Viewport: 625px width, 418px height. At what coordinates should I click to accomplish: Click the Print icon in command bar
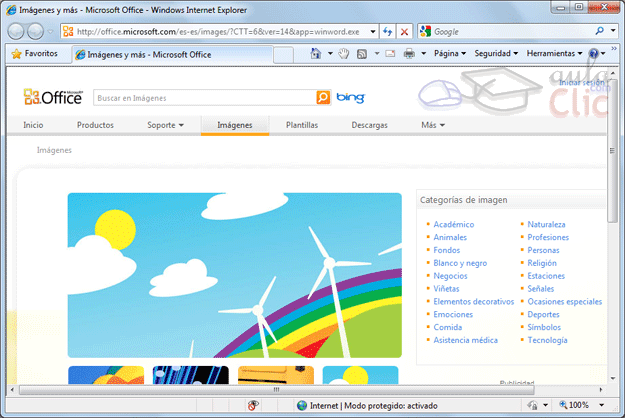click(409, 53)
